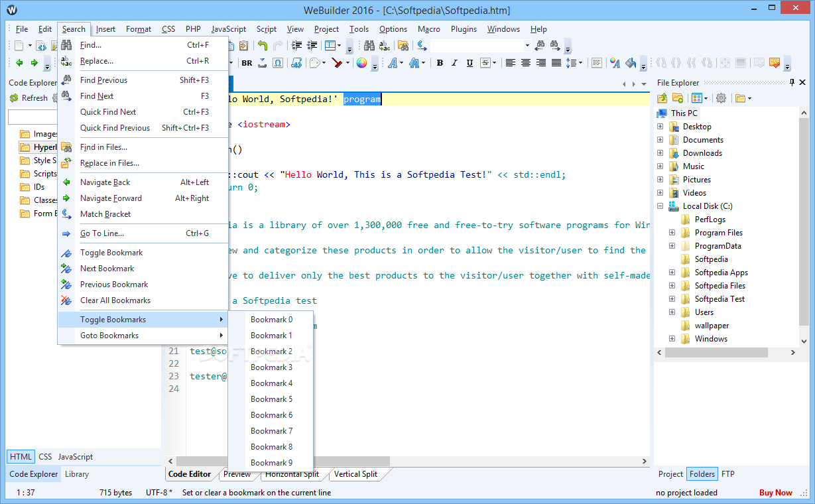The image size is (815, 504).
Task: Align text right in toolbar
Action: (541, 63)
